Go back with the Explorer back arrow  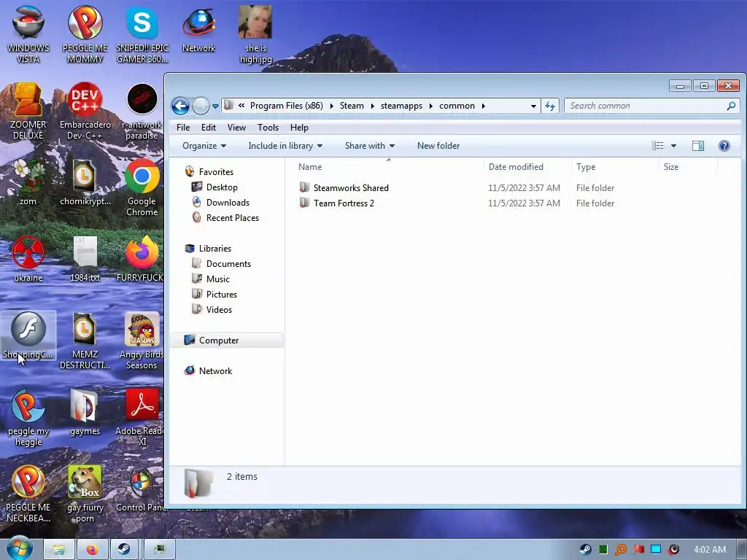point(181,106)
